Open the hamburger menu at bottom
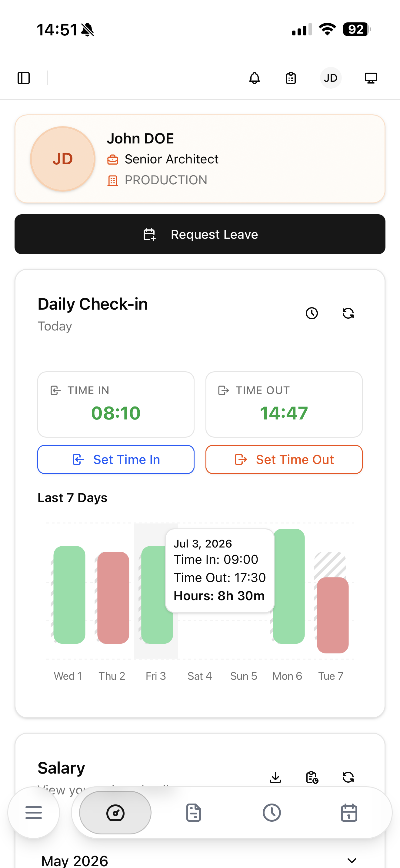Image resolution: width=400 pixels, height=868 pixels. point(34,812)
